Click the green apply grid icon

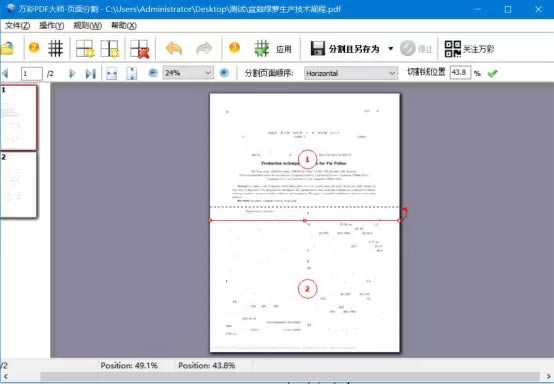(262, 48)
